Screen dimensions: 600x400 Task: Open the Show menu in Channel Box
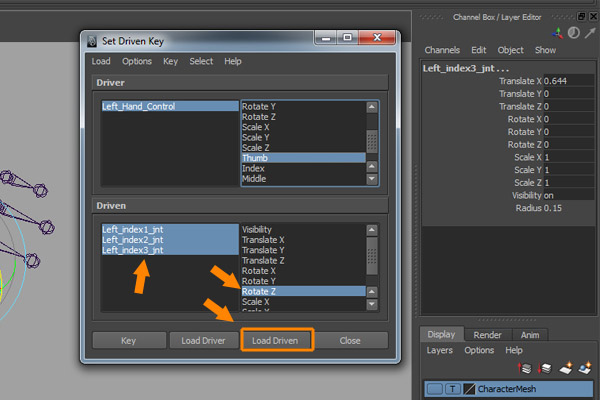[x=545, y=50]
